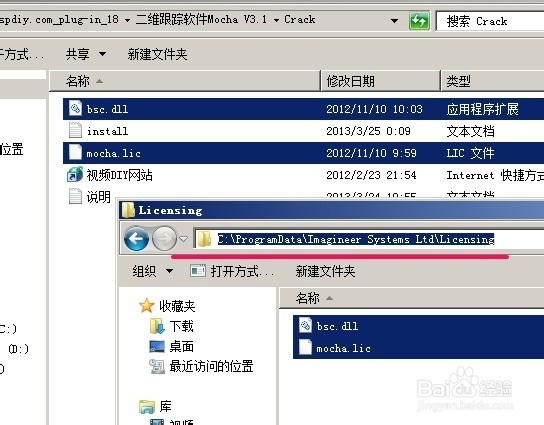Click the 收藏夹 star icon
The height and width of the screenshot is (425, 544).
click(x=147, y=306)
